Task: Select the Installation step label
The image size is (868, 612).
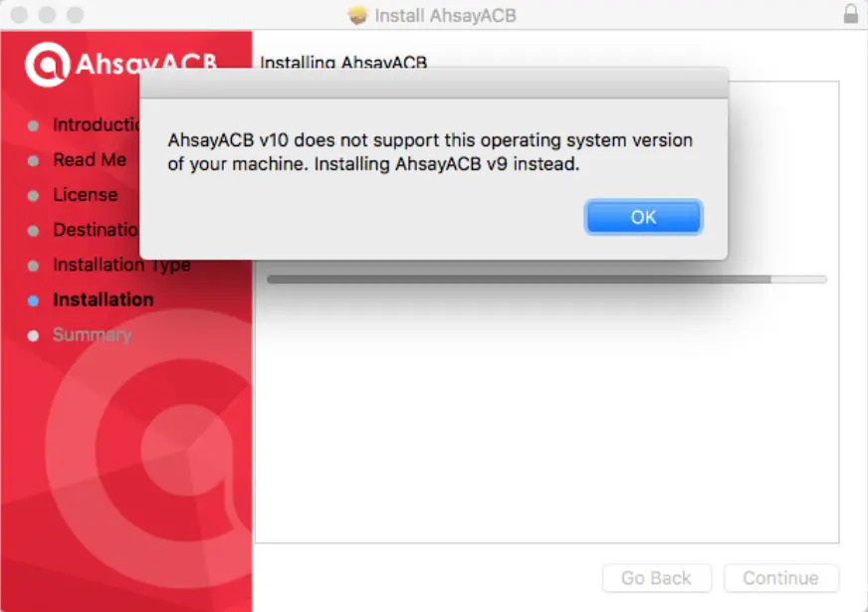Action: pos(104,300)
